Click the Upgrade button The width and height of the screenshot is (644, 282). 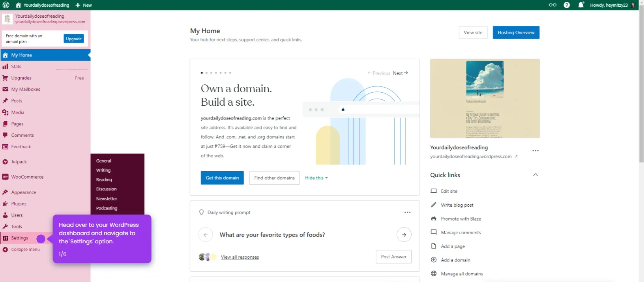coord(74,39)
